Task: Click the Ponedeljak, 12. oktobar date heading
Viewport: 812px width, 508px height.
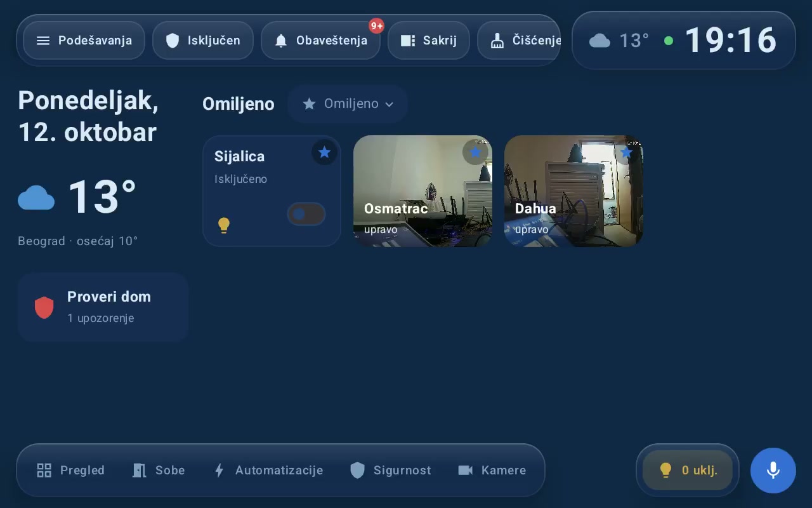Action: coord(88,116)
